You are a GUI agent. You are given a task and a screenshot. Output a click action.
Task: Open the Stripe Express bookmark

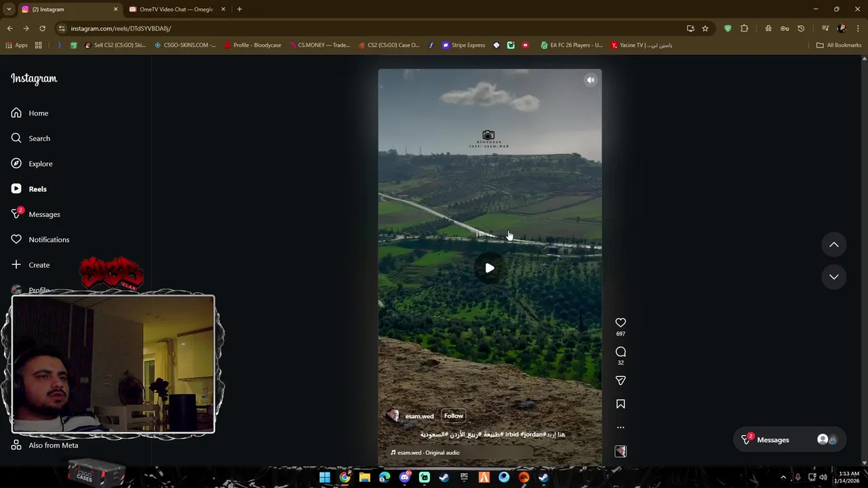463,45
